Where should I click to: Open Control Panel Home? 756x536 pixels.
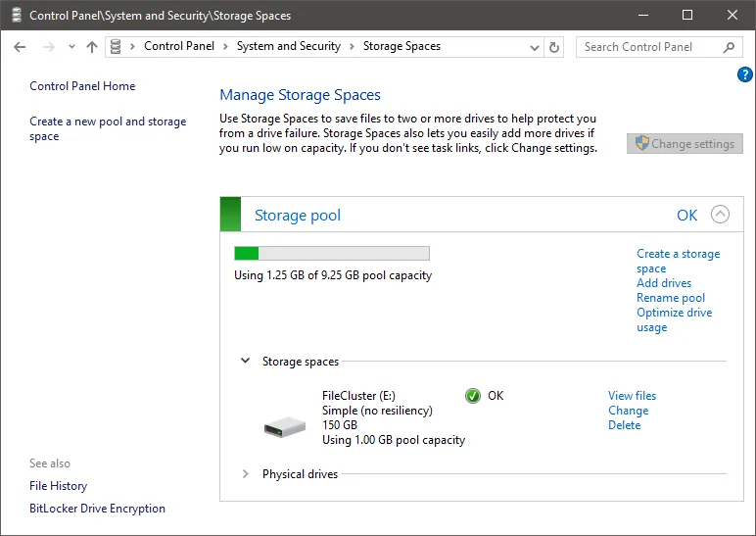(82, 86)
